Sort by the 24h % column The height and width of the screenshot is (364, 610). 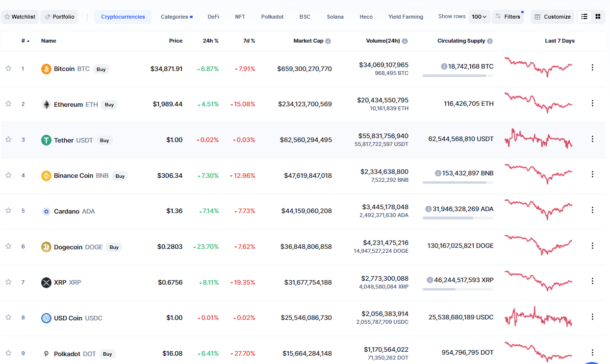[210, 41]
